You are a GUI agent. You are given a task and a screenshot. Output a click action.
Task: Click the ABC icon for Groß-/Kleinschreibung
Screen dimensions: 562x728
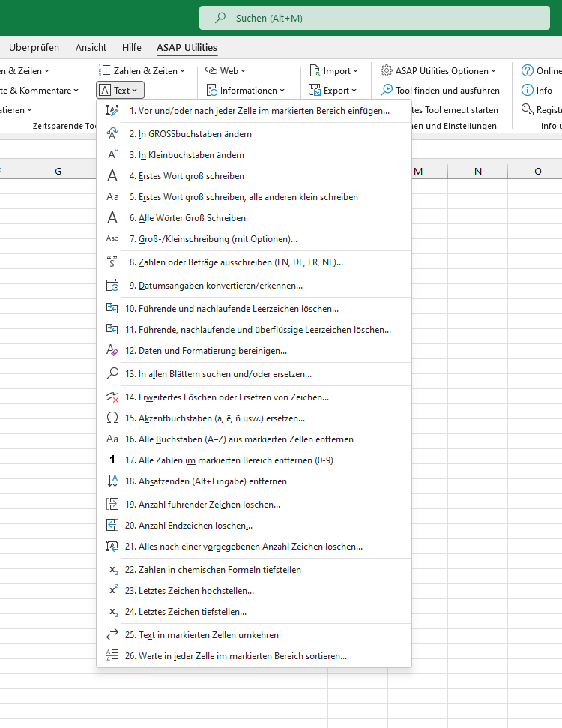pos(112,238)
